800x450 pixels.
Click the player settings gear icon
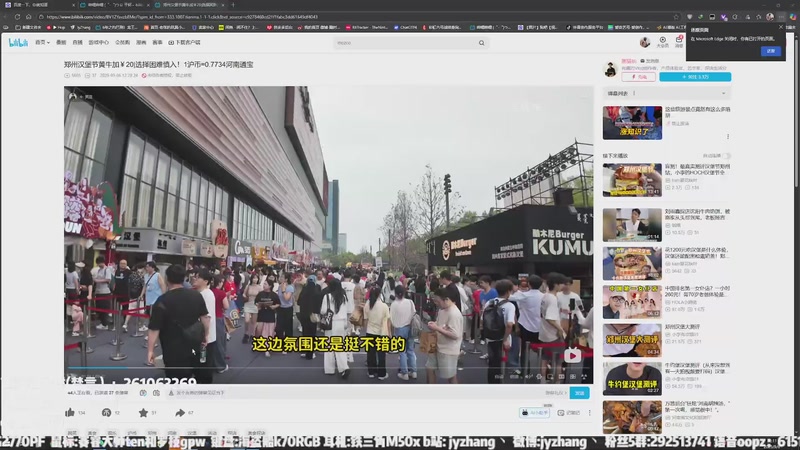pos(539,377)
